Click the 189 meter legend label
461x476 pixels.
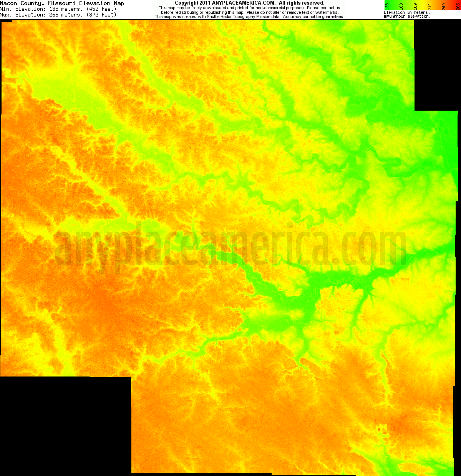tap(416, 6)
